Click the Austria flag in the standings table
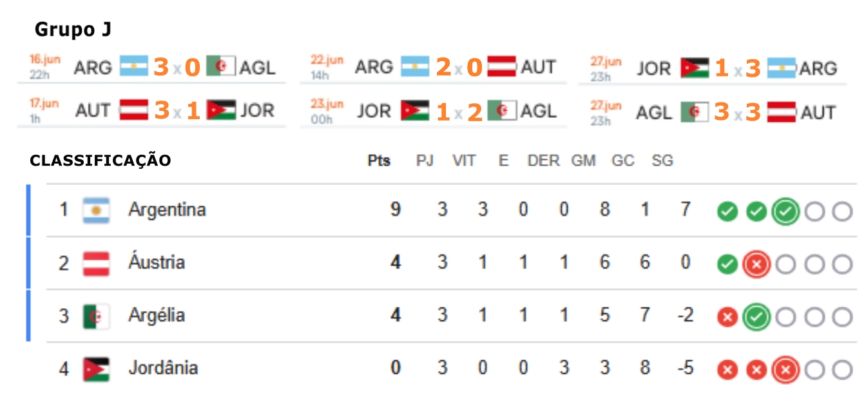Screen dimensions: 868x397 (x=96, y=264)
